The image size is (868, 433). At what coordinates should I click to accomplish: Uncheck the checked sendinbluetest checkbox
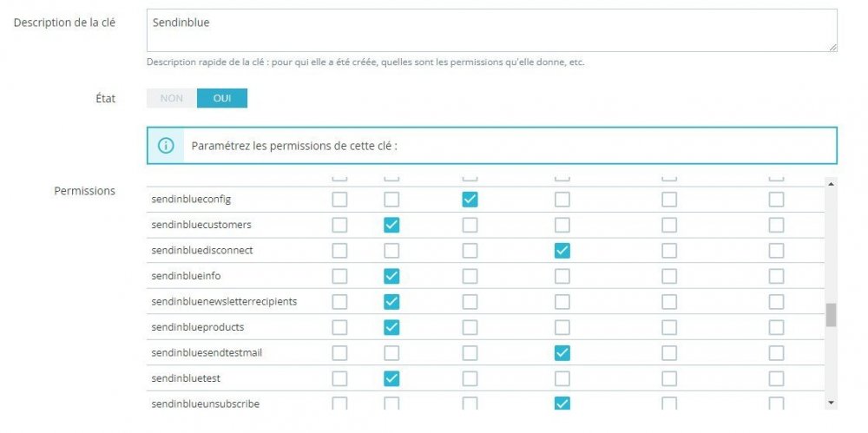click(x=391, y=378)
